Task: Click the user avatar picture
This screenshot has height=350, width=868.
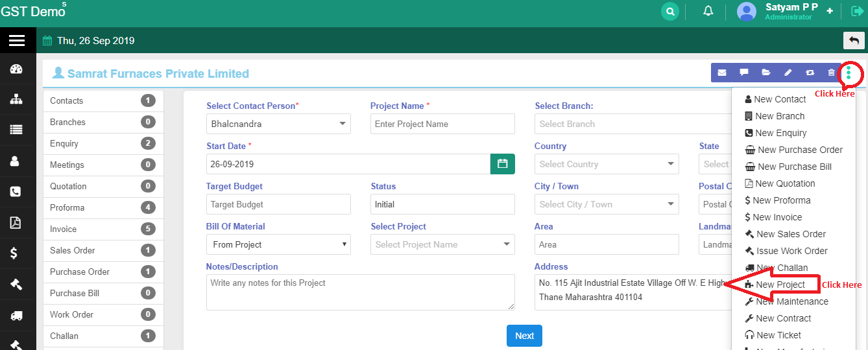Action: tap(747, 12)
